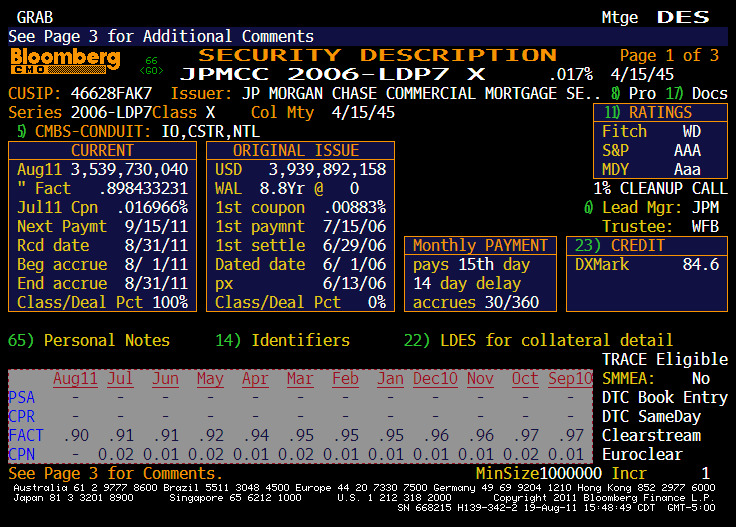This screenshot has height=527, width=736.
Task: Click current balance 3,539,730,040
Action: point(130,169)
